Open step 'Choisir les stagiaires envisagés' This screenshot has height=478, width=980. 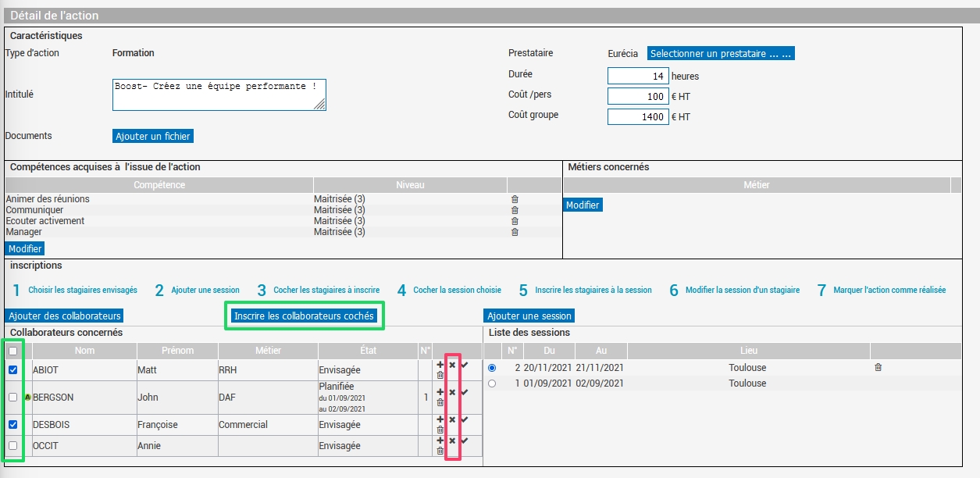pyautogui.click(x=83, y=290)
